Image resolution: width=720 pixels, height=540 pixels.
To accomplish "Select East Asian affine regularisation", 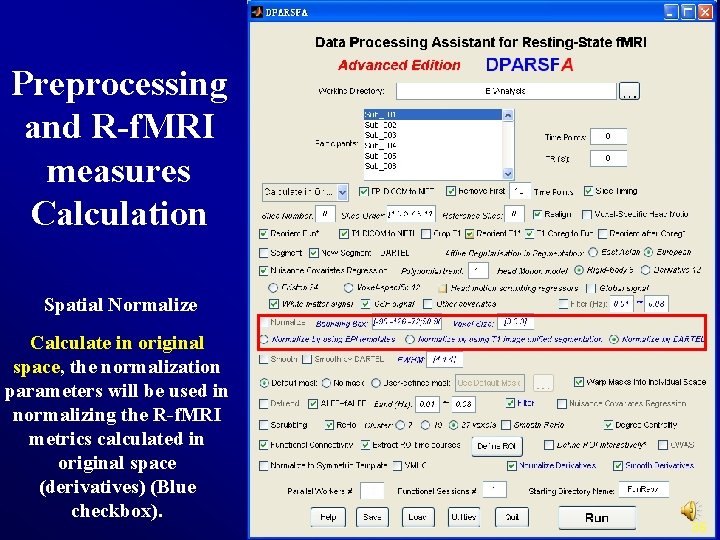I will (593, 252).
